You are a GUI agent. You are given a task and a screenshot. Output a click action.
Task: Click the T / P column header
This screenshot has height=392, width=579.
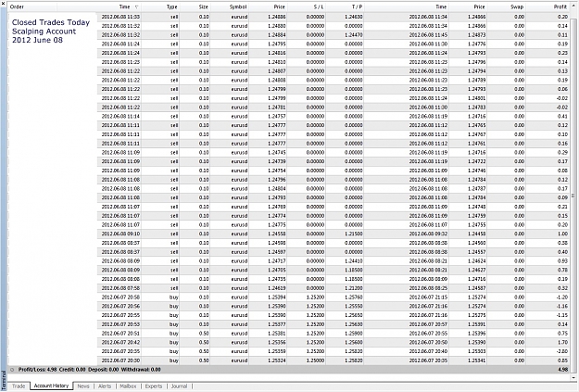coord(357,7)
